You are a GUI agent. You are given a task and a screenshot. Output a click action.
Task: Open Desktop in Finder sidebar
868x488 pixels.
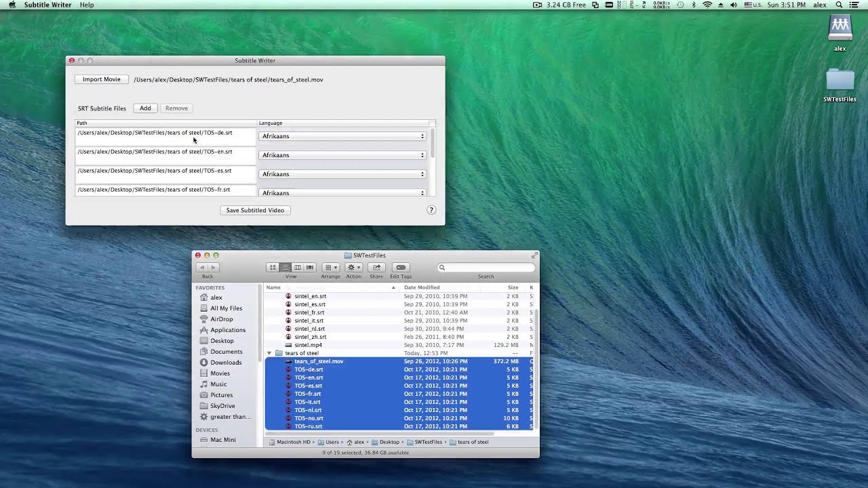(222, 341)
